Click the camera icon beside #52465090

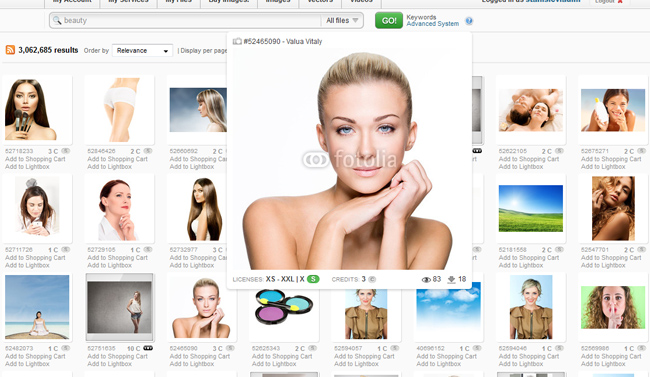[x=237, y=41]
